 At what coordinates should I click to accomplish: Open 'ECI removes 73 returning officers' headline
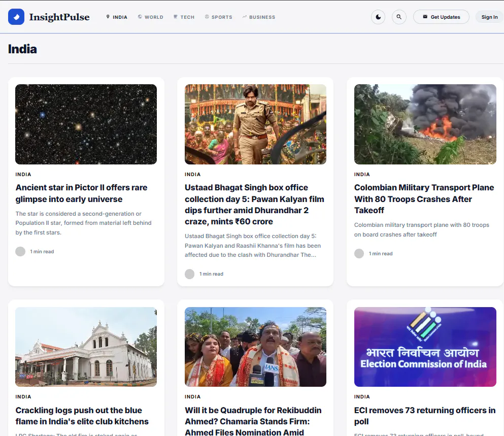pyautogui.click(x=425, y=416)
